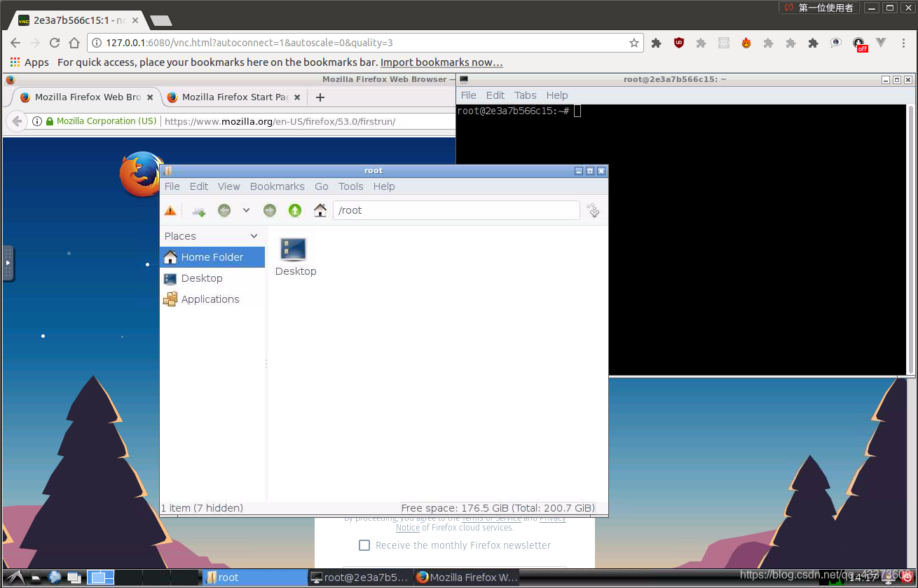Click the Mozilla Corporation site identity badge

coord(104,121)
